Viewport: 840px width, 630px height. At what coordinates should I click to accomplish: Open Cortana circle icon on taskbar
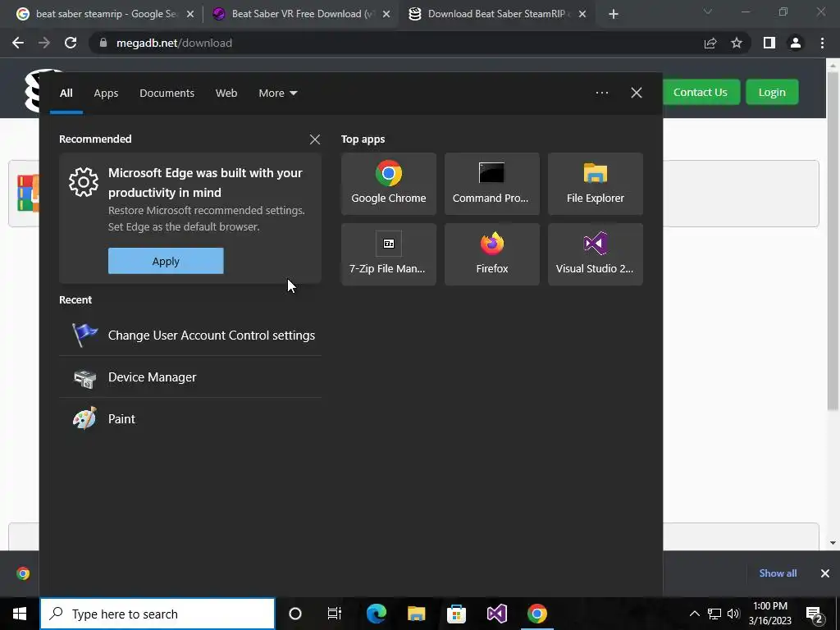pos(294,614)
